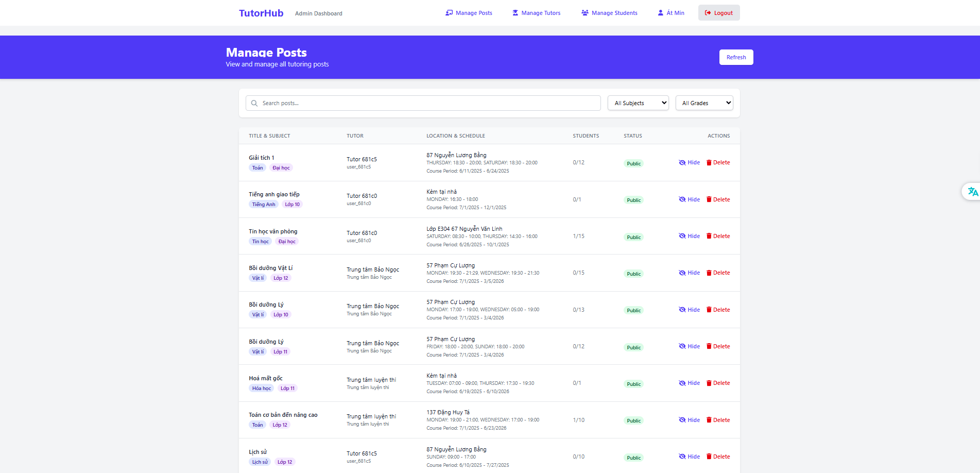The height and width of the screenshot is (473, 980).
Task: Hide the Tin học văn phòng post
Action: click(x=689, y=236)
